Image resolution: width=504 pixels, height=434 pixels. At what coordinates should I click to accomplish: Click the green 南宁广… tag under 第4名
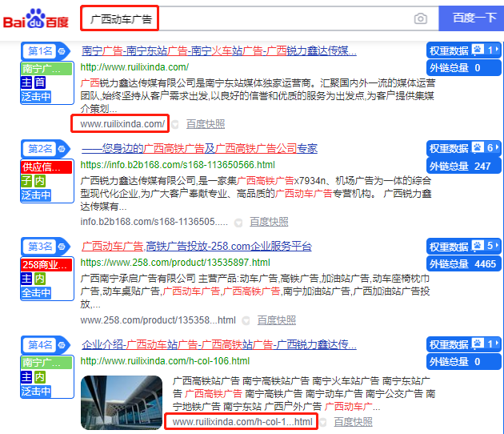46,363
